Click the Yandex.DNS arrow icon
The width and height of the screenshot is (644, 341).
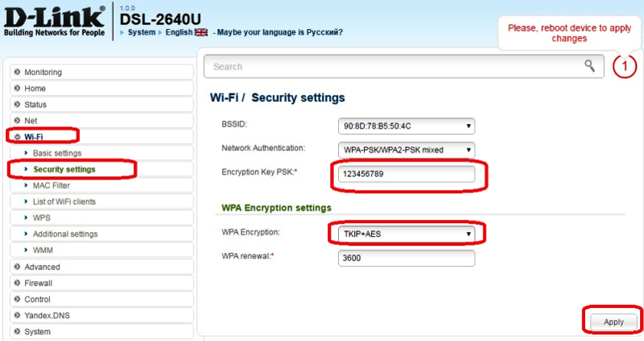17,315
